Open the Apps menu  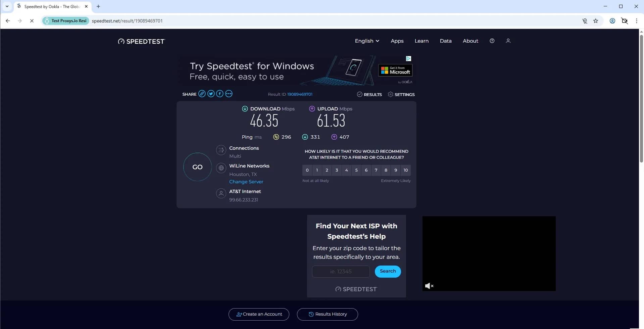397,41
